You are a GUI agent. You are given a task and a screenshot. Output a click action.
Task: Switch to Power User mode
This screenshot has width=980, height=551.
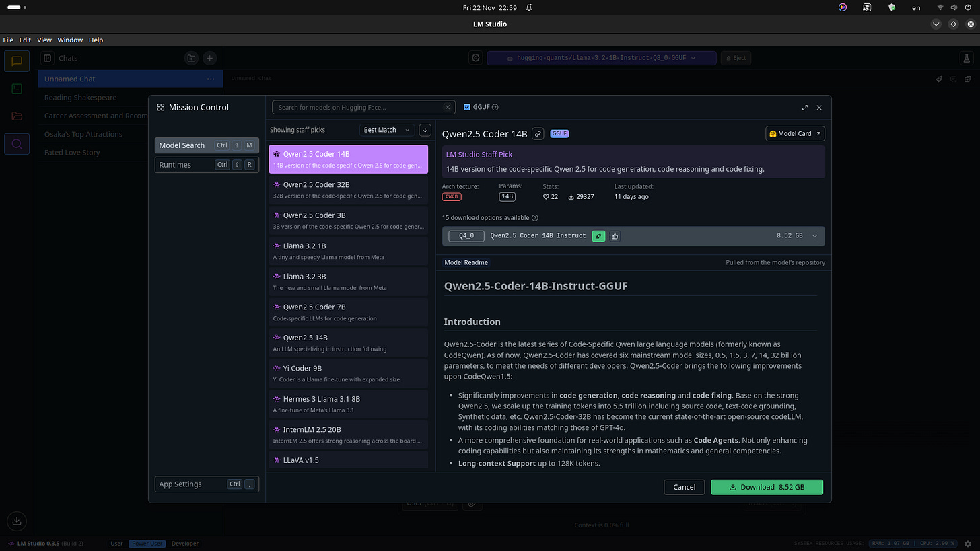tap(147, 544)
